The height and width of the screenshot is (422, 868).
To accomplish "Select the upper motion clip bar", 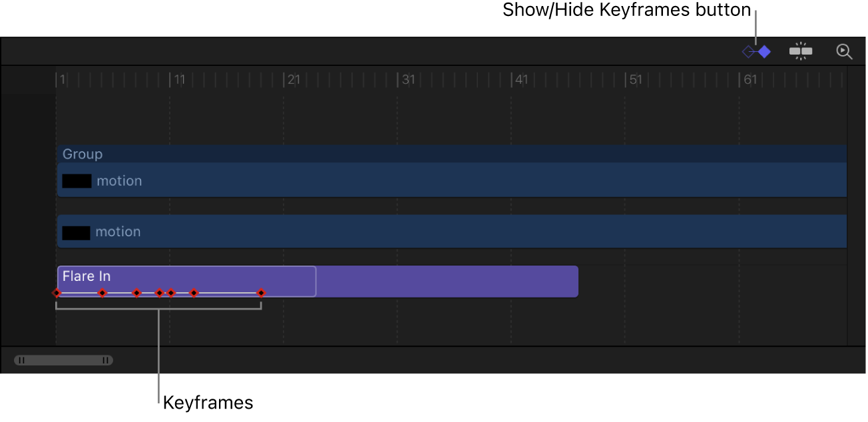I will [266, 180].
